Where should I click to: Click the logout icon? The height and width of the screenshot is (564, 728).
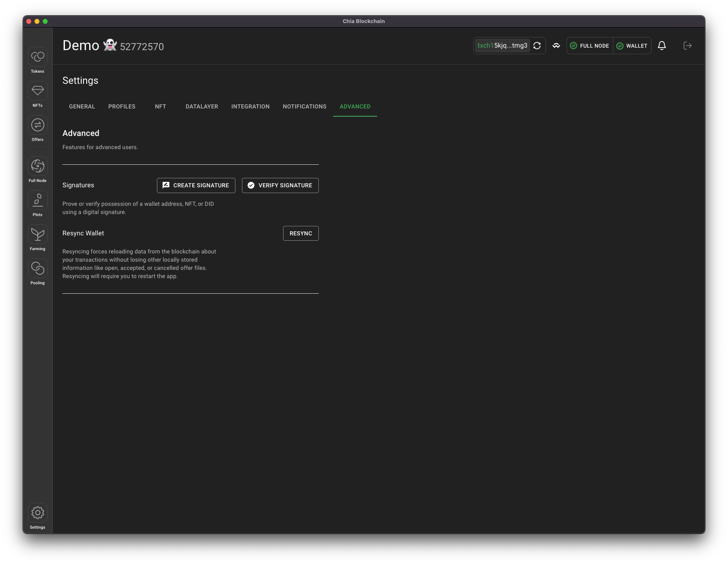[x=687, y=46]
